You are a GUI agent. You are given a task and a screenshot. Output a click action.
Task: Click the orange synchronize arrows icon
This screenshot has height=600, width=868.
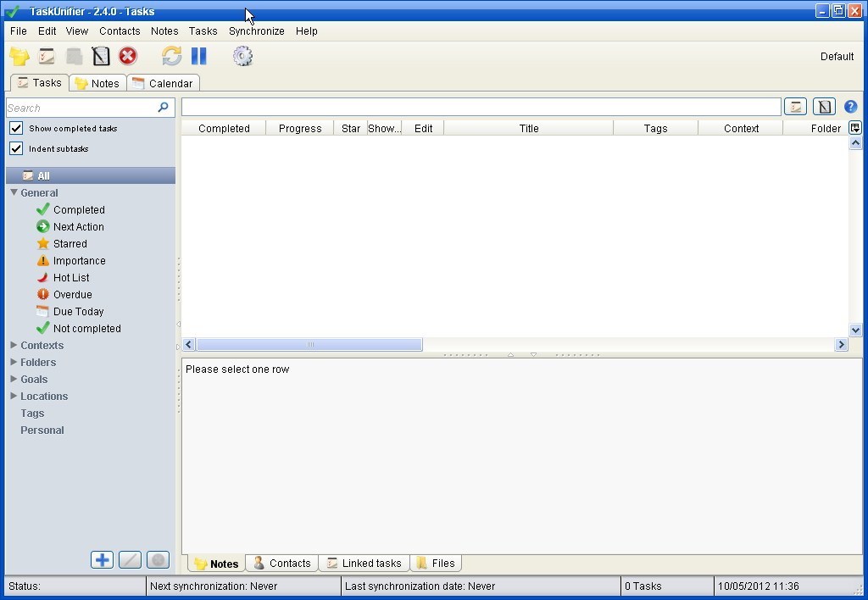[x=171, y=56]
